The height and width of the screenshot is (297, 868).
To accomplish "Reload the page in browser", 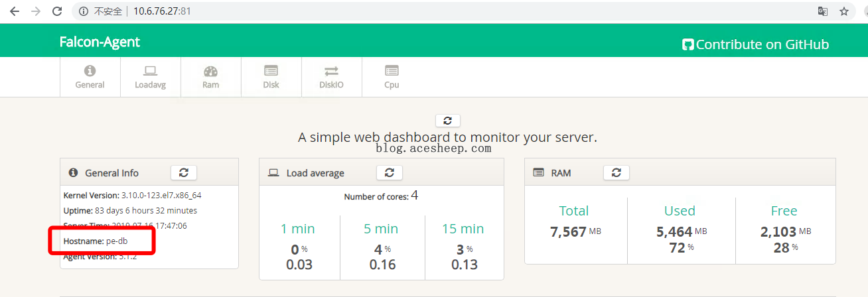I will (x=57, y=11).
